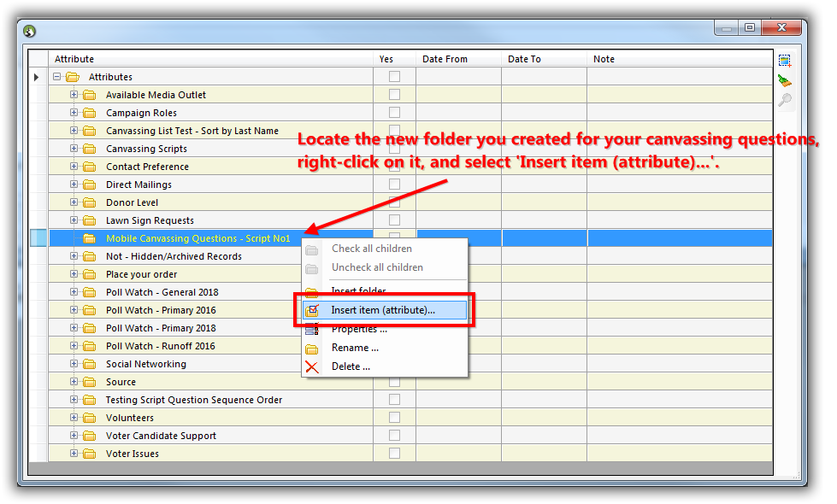Click the folder icon of Available Media Outlet
Viewport: 837px width, 504px height.
click(x=90, y=95)
